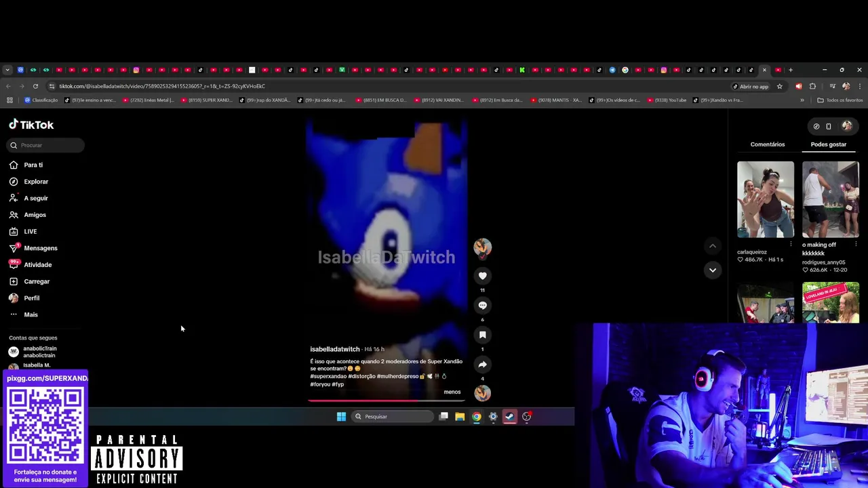Open options for carlaqueiroz video
This screenshot has width=868, height=488.
pyautogui.click(x=791, y=244)
